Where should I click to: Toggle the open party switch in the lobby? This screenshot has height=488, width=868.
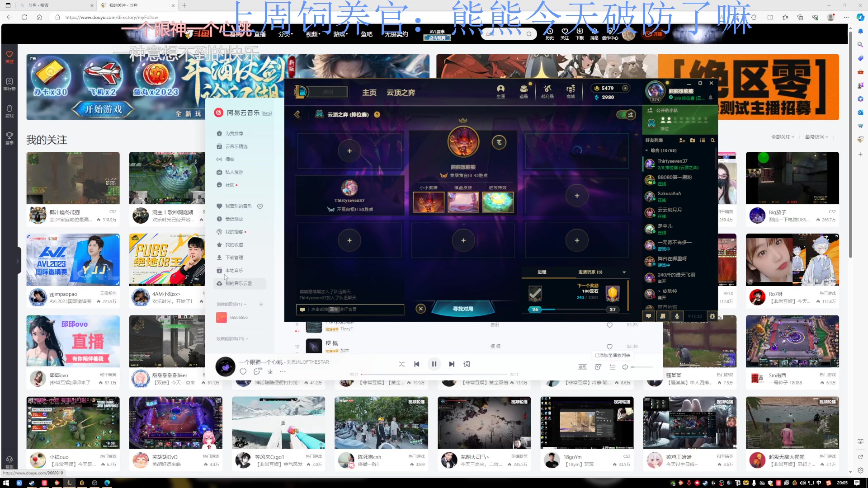tap(626, 115)
